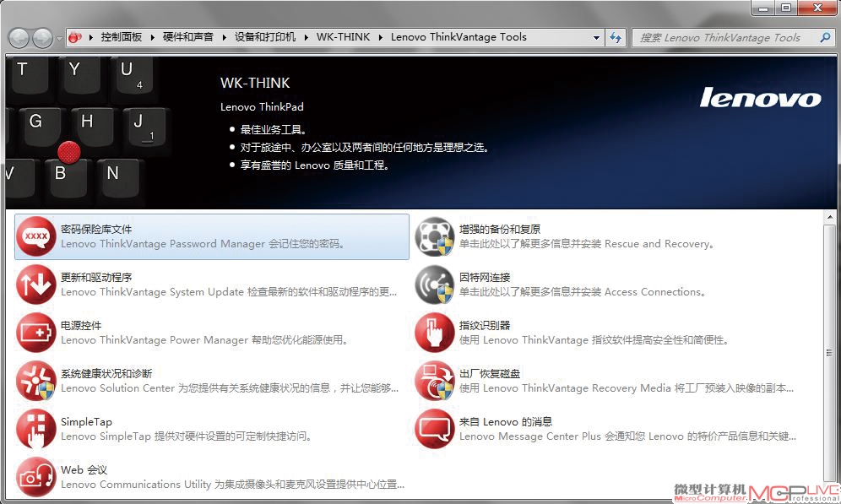Expand the arrow after WK-THINK breadcrumb
Screen dimensions: 841x504
pos(380,37)
